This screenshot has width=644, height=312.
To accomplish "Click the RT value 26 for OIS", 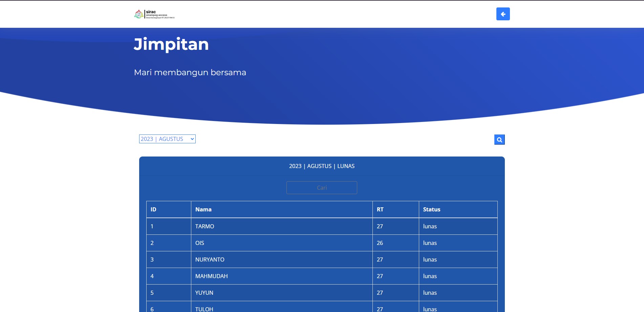I will pos(380,243).
